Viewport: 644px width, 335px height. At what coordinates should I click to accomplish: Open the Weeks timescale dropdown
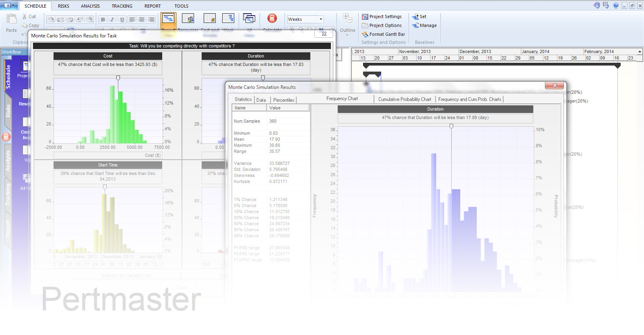pos(321,19)
